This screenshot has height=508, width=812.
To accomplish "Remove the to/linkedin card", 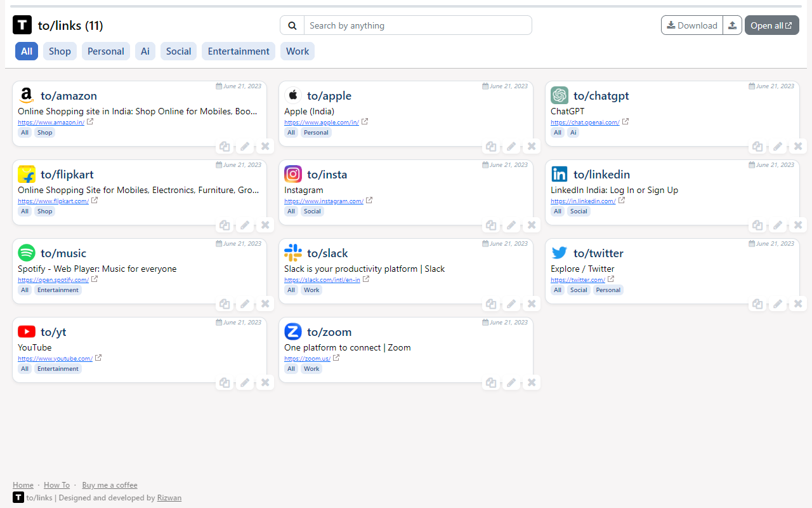I will (x=798, y=225).
